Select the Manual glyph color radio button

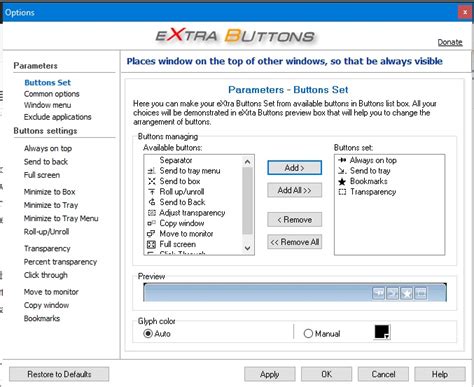[308, 334]
